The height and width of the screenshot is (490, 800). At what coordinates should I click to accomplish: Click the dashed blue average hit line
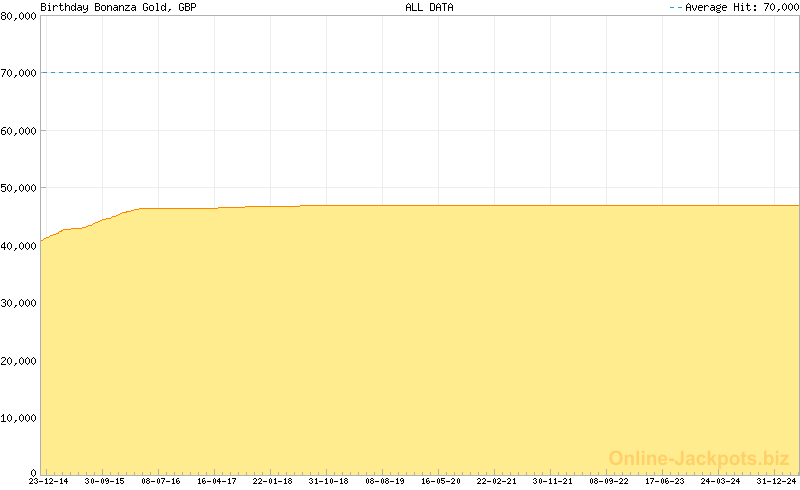(420, 72)
